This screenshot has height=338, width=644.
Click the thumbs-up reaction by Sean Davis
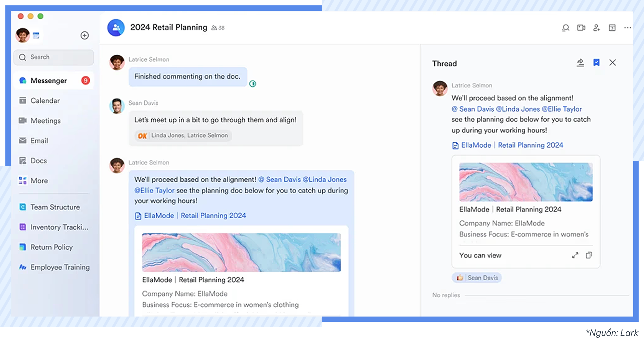click(477, 278)
